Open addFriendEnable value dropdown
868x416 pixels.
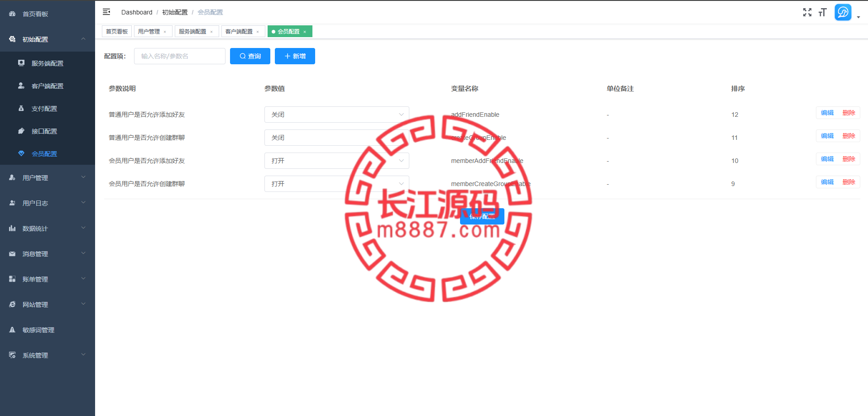coord(336,115)
